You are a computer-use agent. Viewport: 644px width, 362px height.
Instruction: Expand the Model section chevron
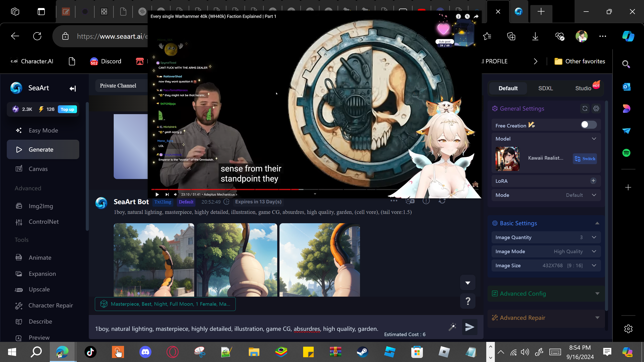[594, 139]
